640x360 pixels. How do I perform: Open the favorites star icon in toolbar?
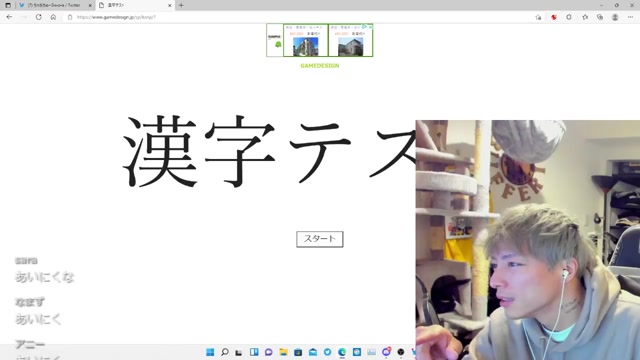[x=585, y=17]
